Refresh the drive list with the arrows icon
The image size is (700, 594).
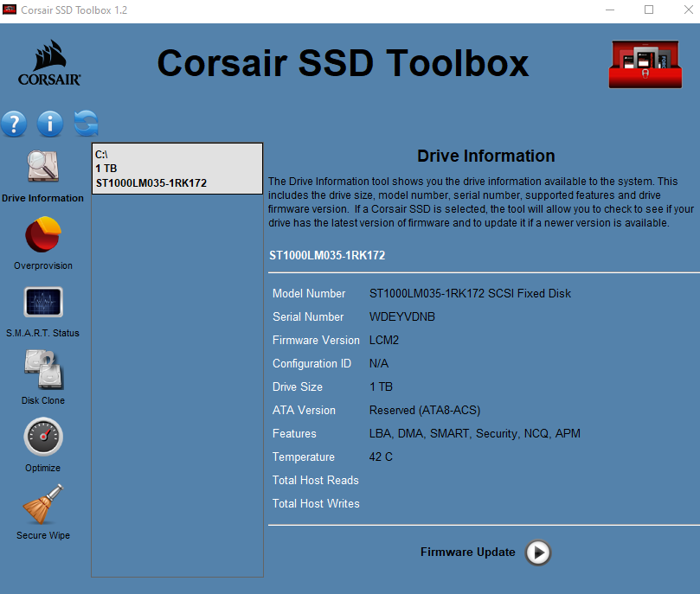click(86, 124)
